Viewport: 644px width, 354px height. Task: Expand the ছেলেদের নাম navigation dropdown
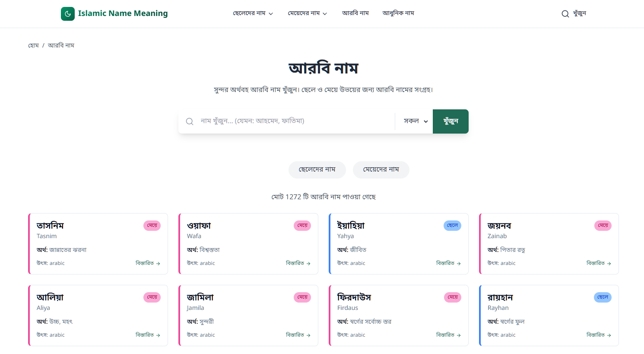point(253,13)
